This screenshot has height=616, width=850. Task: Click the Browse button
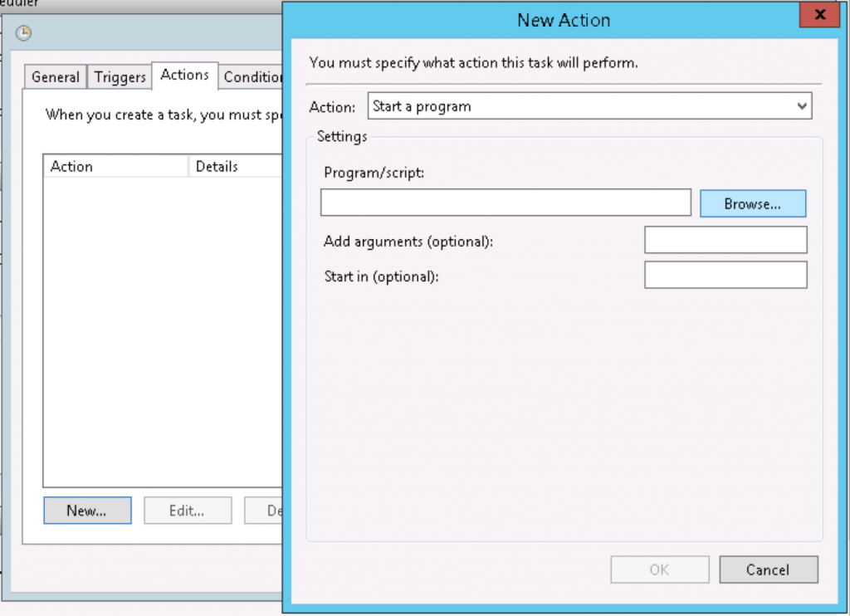click(x=752, y=203)
